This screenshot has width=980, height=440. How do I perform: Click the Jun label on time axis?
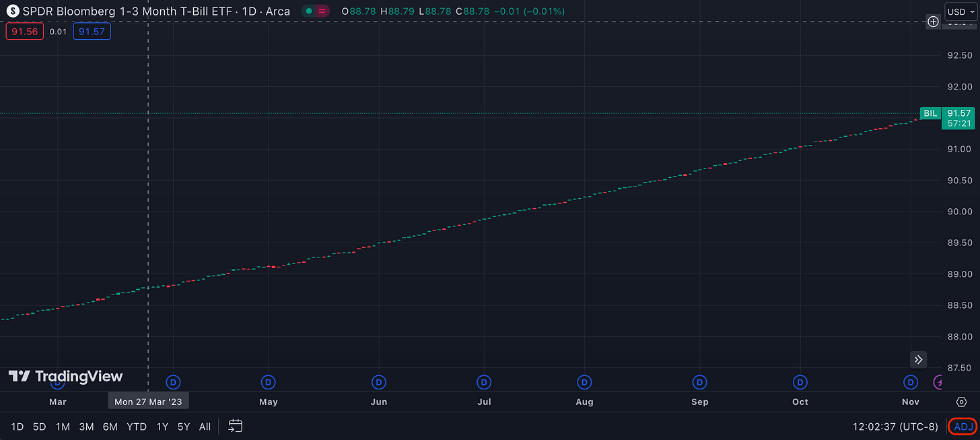[379, 402]
